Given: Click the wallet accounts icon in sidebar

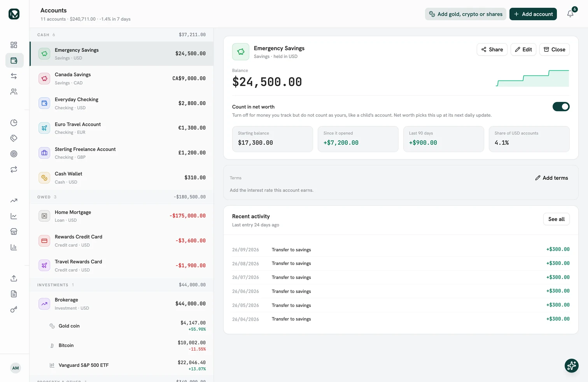Looking at the screenshot, I should (x=14, y=61).
